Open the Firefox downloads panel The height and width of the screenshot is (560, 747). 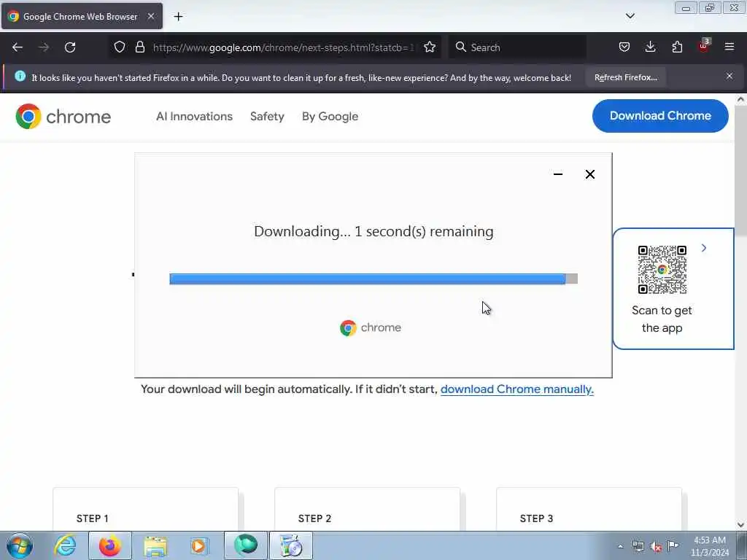pos(650,47)
